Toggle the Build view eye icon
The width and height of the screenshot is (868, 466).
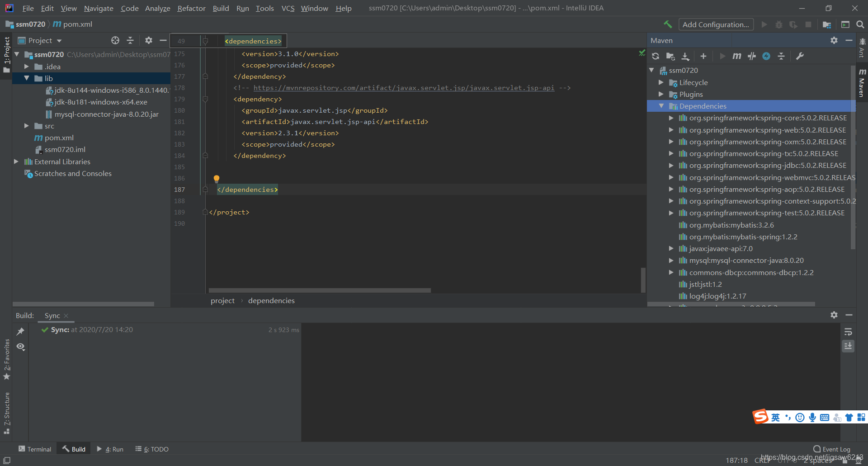tap(20, 347)
